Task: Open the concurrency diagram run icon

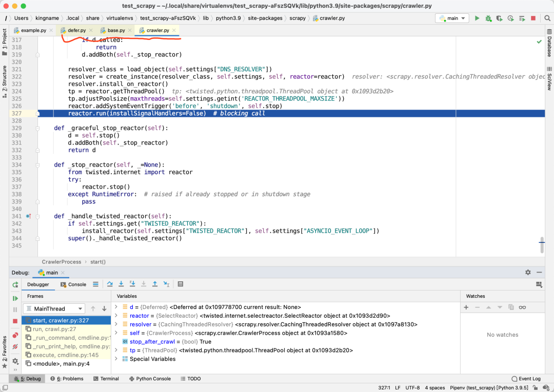Action: coord(522,18)
